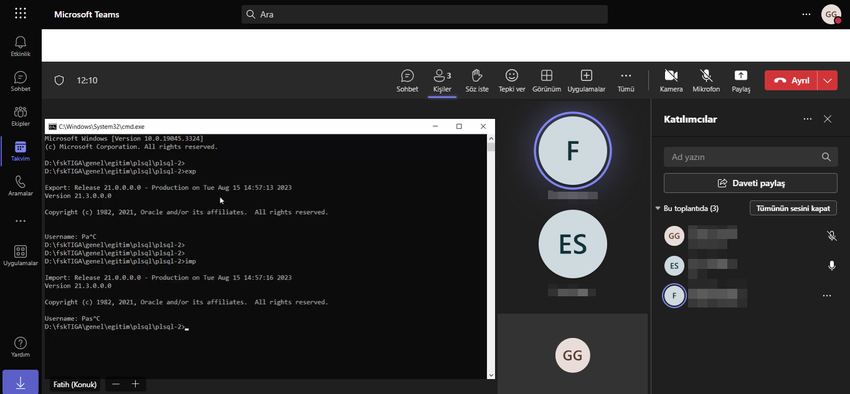Open Aramalar calls view
The height and width of the screenshot is (394, 850).
point(21,186)
